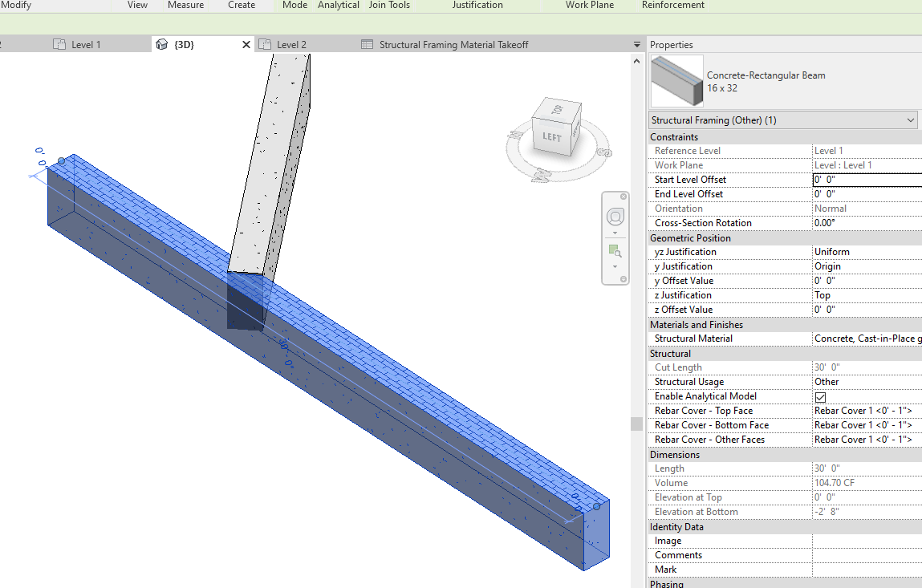Screen dimensions: 922x588
Task: Open the Analytical ribbon menu
Action: tap(338, 6)
